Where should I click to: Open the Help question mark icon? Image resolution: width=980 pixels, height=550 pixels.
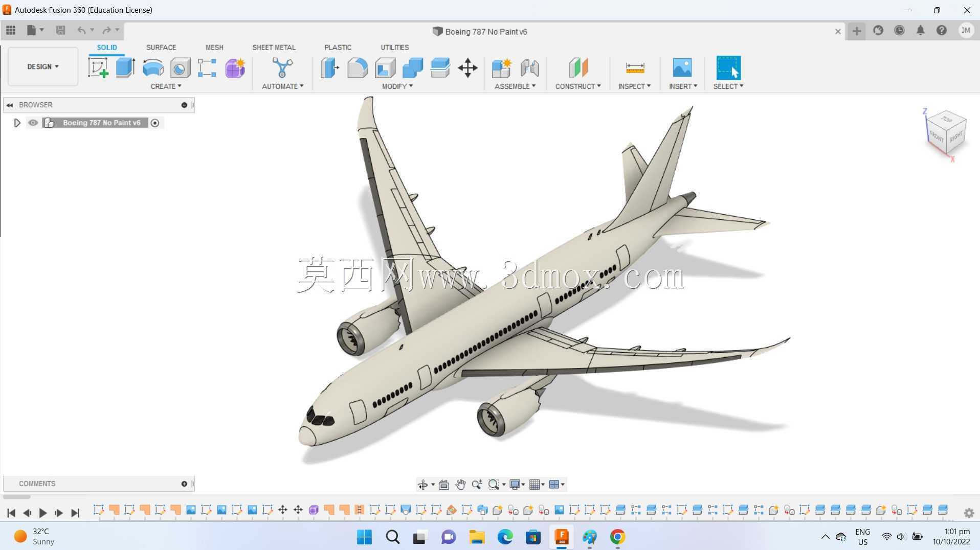click(942, 31)
